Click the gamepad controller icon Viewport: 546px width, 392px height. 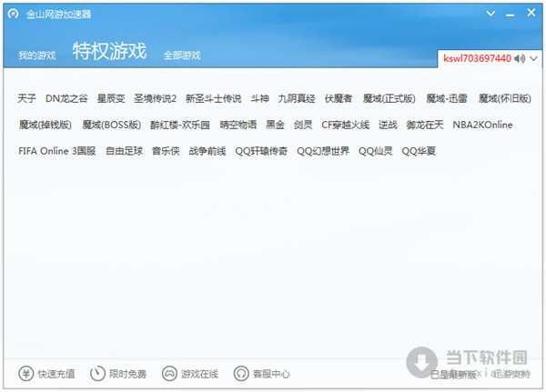click(x=169, y=374)
